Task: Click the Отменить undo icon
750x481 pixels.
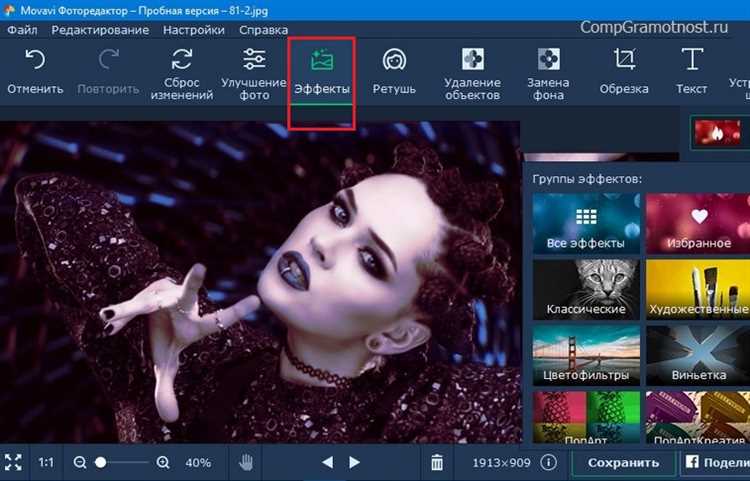Action: [35, 60]
